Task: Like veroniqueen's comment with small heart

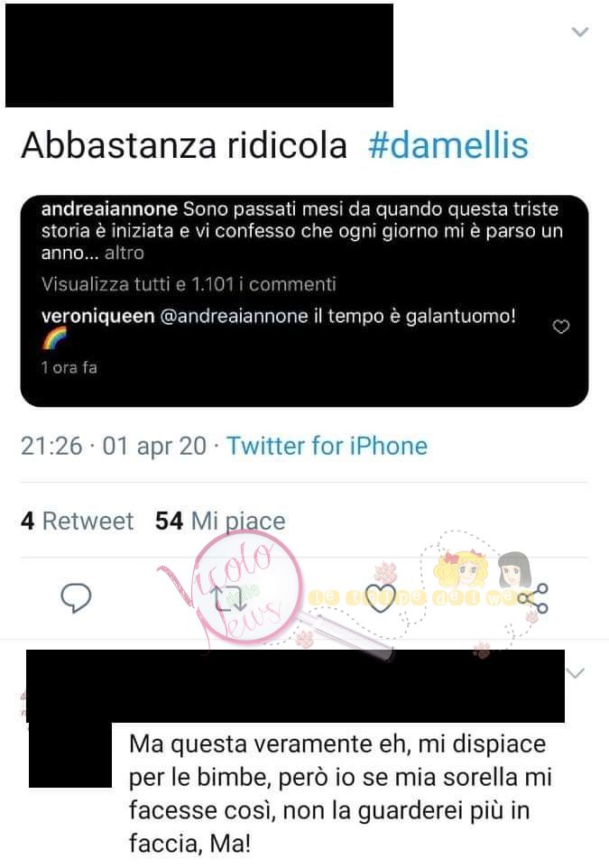Action: pyautogui.click(x=561, y=328)
